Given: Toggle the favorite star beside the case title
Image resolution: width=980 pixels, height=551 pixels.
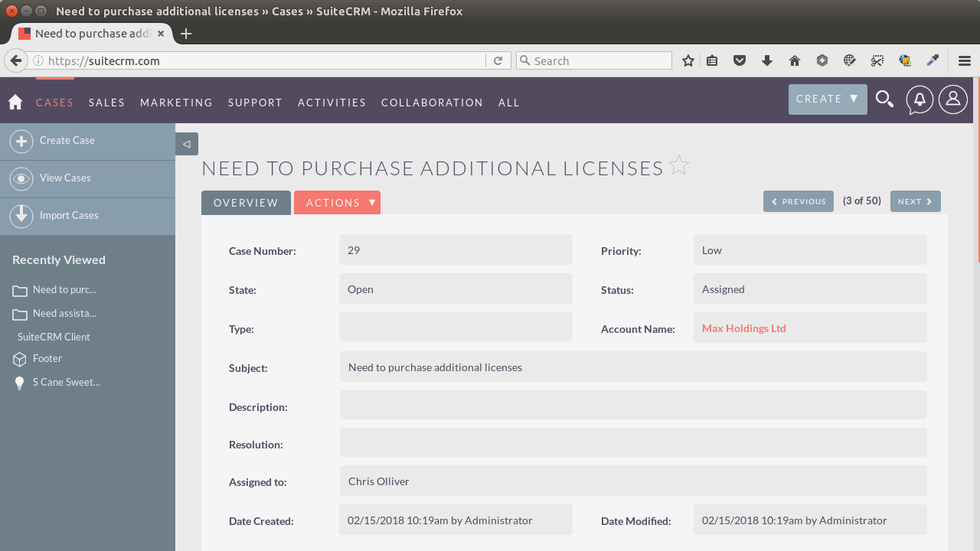Looking at the screenshot, I should tap(678, 165).
